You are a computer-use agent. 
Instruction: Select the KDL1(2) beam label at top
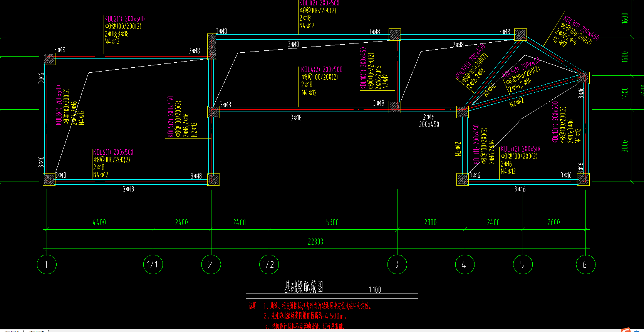click(x=319, y=3)
